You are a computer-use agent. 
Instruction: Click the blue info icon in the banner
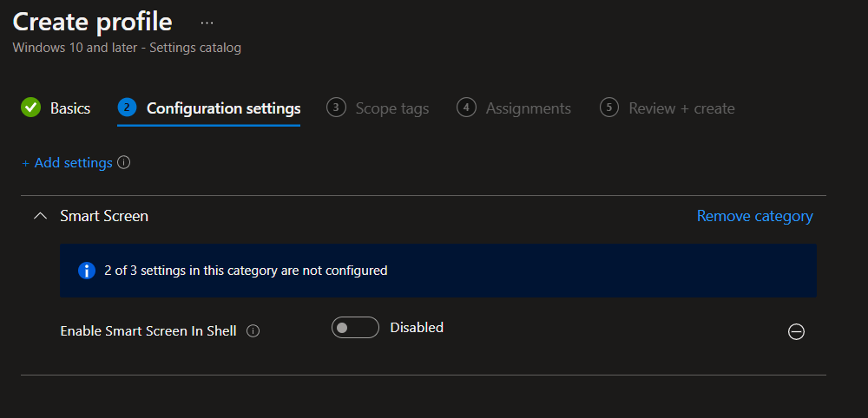tap(87, 271)
